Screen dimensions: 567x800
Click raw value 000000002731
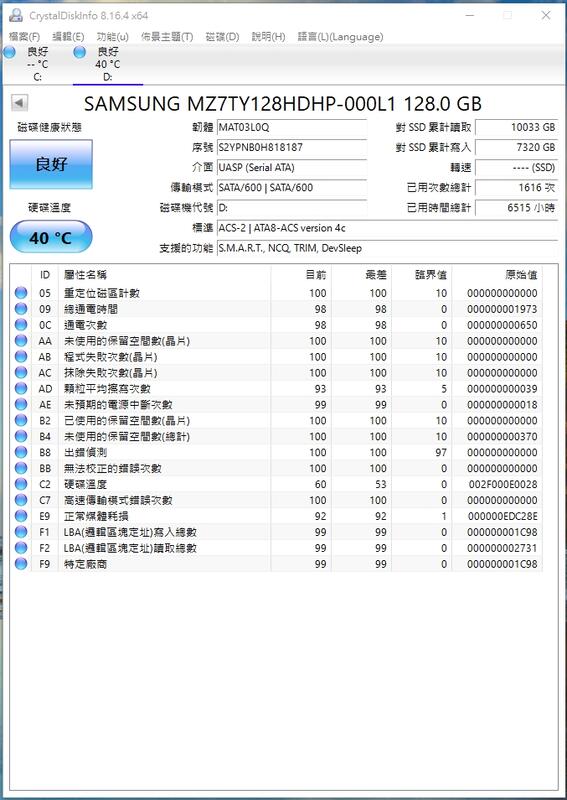pyautogui.click(x=503, y=548)
